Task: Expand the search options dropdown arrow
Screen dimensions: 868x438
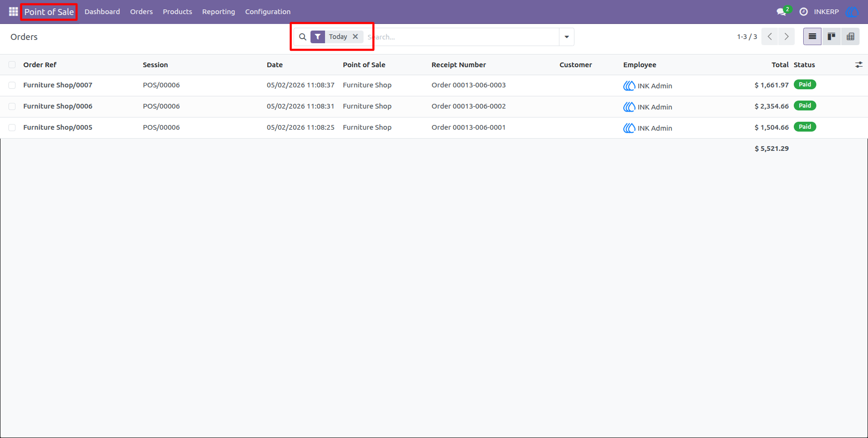Action: pyautogui.click(x=566, y=37)
